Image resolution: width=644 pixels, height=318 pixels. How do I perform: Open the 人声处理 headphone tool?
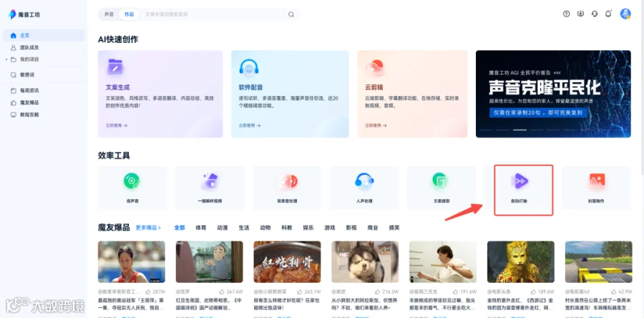pyautogui.click(x=364, y=180)
